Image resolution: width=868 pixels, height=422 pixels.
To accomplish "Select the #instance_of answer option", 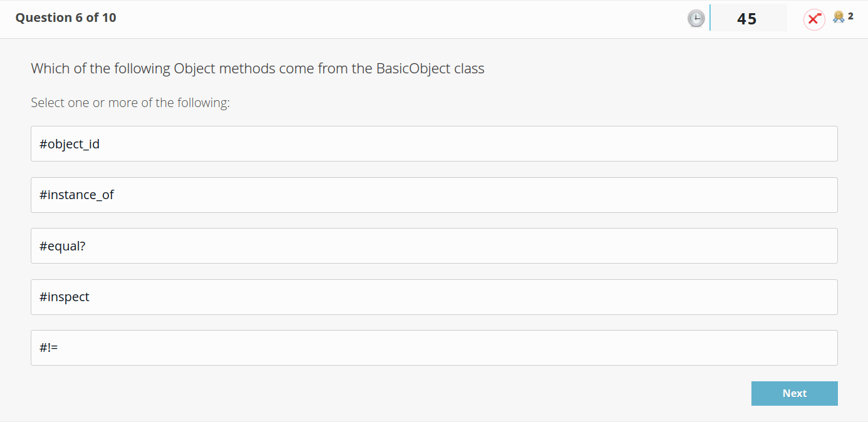I will pos(434,195).
